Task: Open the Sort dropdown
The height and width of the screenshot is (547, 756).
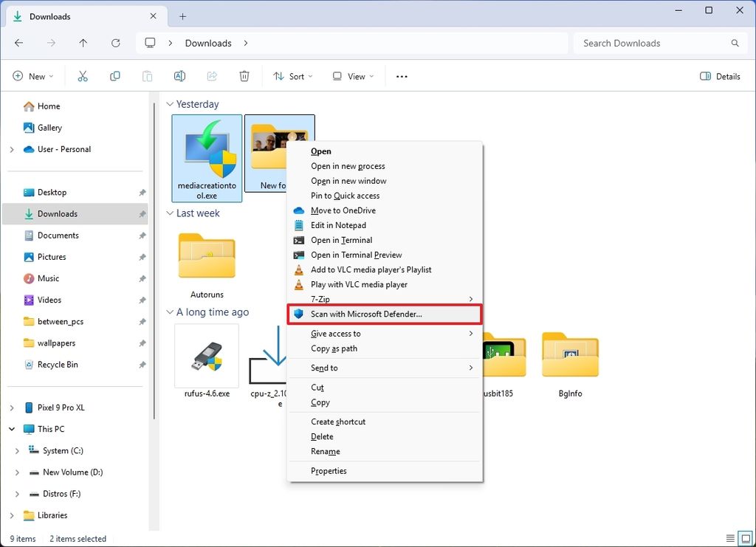Action: coord(292,75)
